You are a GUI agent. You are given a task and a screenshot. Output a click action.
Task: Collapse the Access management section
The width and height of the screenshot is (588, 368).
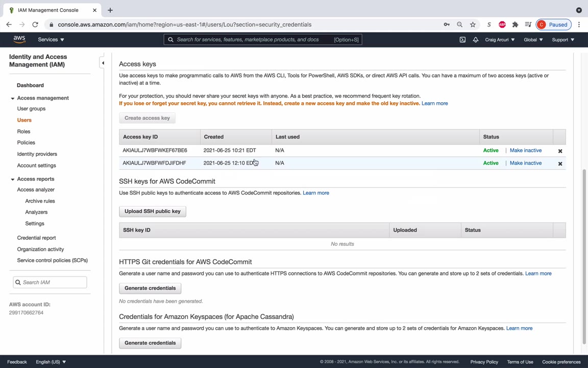[13, 98]
